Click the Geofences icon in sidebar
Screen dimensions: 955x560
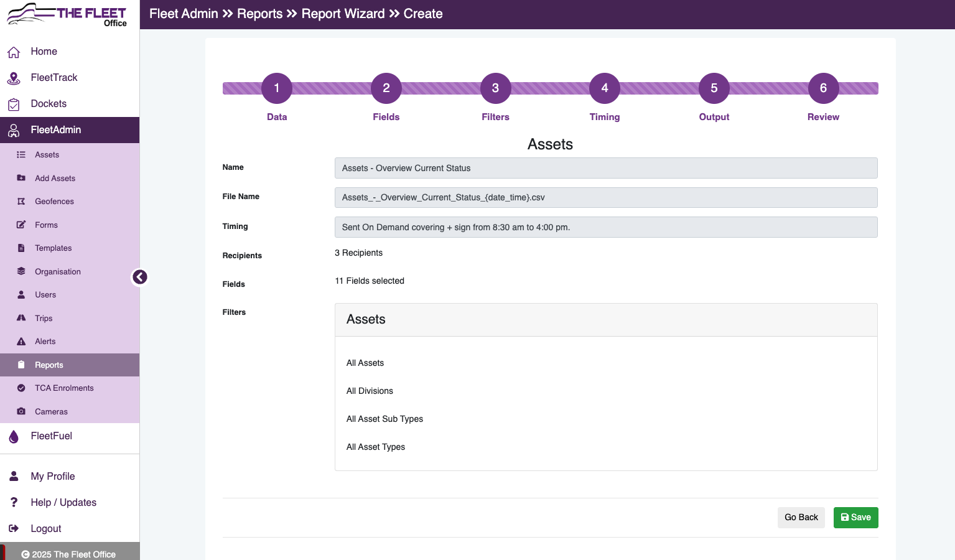pos(21,202)
